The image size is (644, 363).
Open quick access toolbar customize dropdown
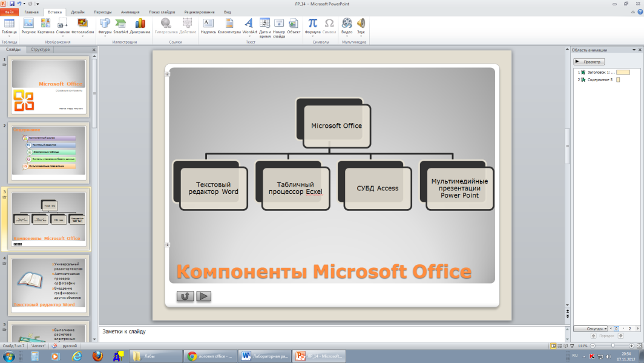(38, 4)
